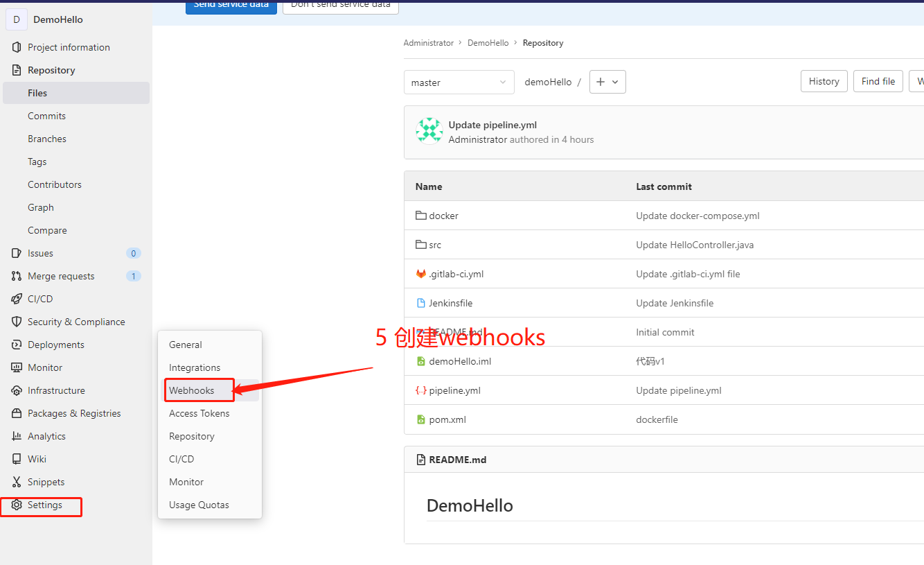Click the Packages & Registries icon
Image resolution: width=924 pixels, height=565 pixels.
coord(17,413)
